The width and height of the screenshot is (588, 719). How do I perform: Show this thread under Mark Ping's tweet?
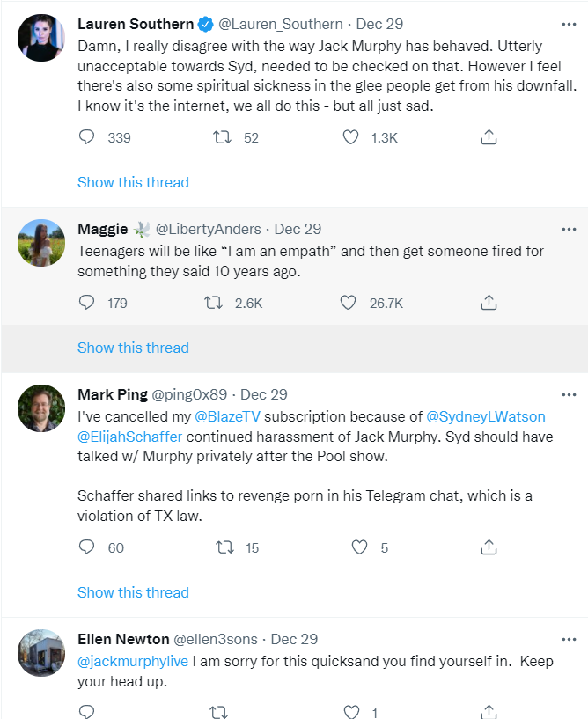(133, 592)
